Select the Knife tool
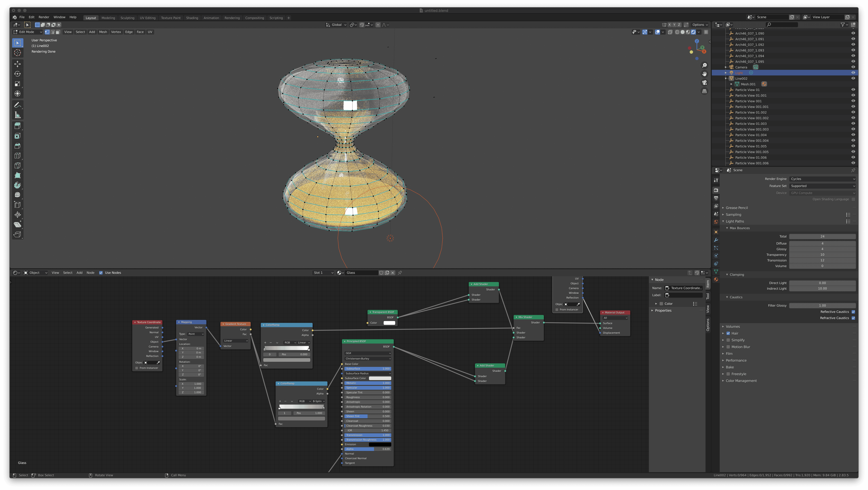Image resolution: width=868 pixels, height=490 pixels. pos(17,165)
